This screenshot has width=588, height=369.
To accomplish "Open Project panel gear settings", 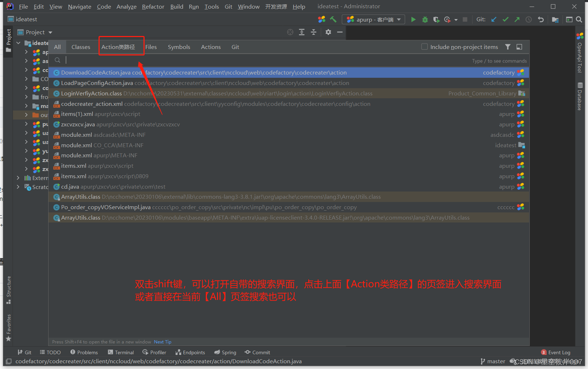I will 328,32.
